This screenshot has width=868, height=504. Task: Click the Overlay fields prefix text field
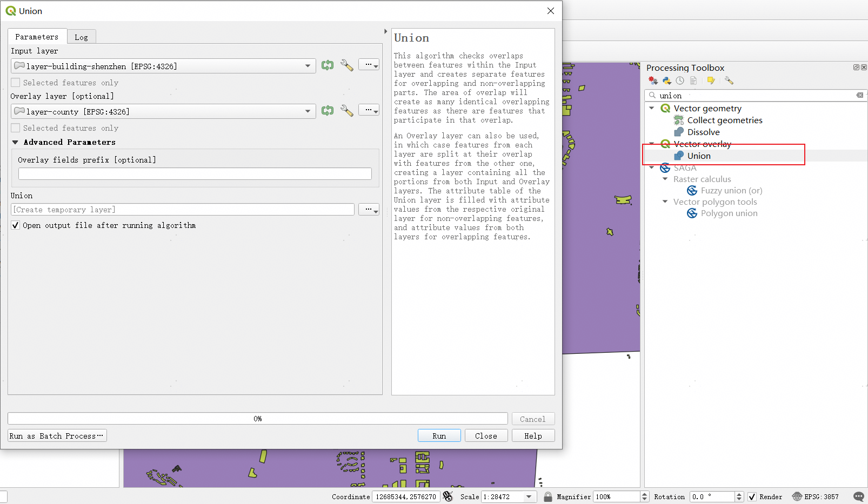[x=195, y=173]
